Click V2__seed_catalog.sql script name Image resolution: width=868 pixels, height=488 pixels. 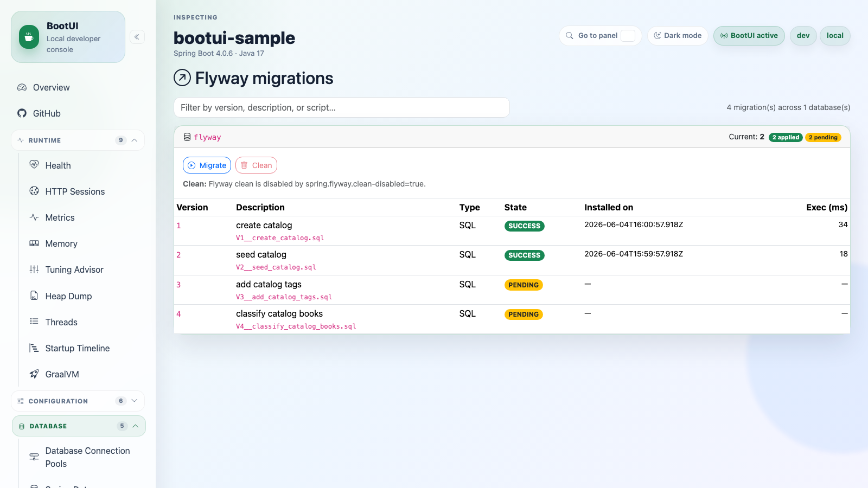(276, 267)
